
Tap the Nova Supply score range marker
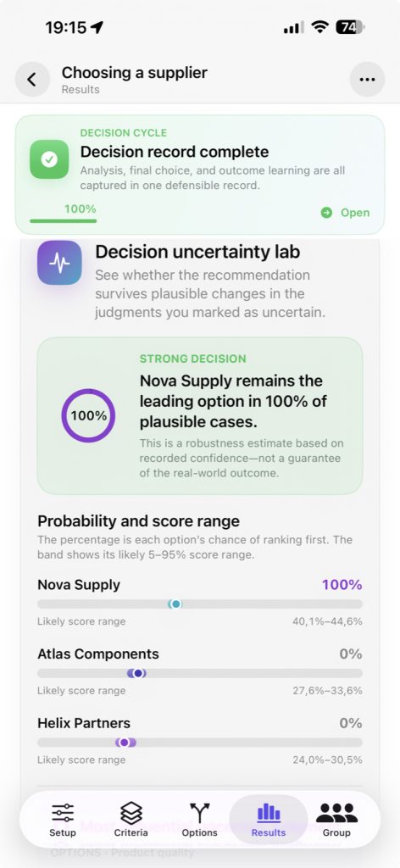pos(175,604)
